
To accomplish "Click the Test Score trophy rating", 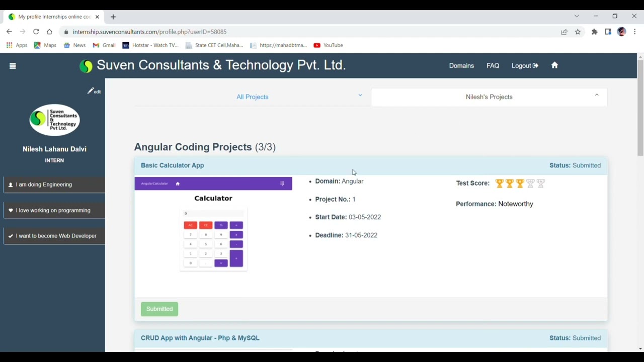I will [520, 184].
